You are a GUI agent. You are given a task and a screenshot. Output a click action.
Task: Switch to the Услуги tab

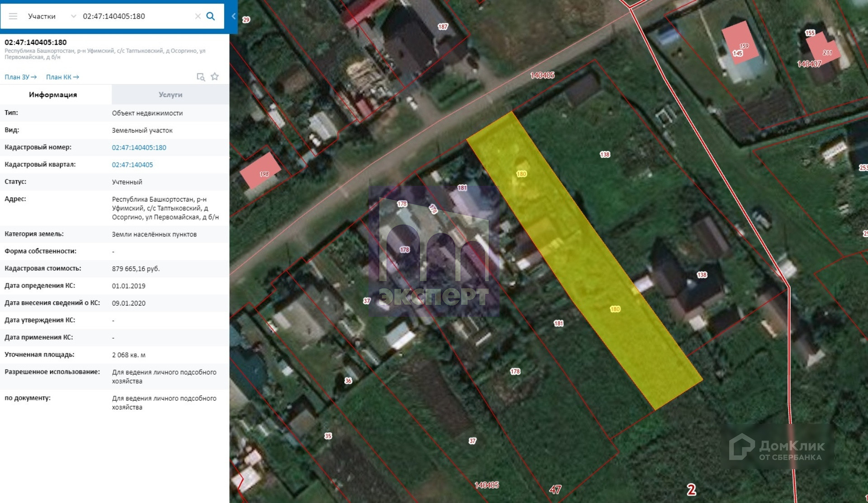point(170,95)
